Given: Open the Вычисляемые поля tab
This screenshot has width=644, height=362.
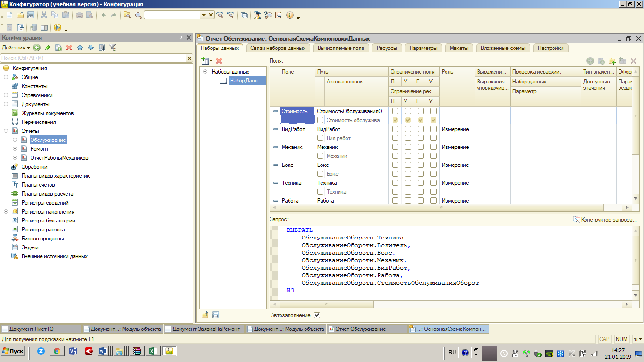Looking at the screenshot, I should (340, 48).
